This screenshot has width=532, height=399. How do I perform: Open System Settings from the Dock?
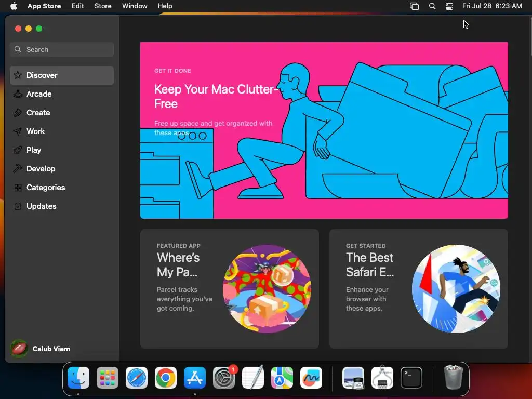pyautogui.click(x=224, y=378)
